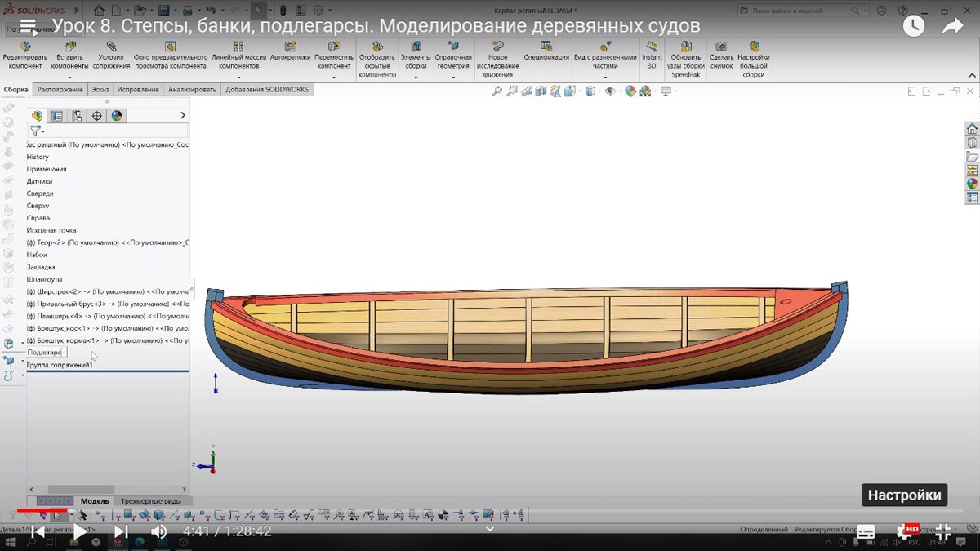Viewport: 980px width, 551px height.
Task: Click the View Settings monitor icon
Action: pyautogui.click(x=666, y=91)
